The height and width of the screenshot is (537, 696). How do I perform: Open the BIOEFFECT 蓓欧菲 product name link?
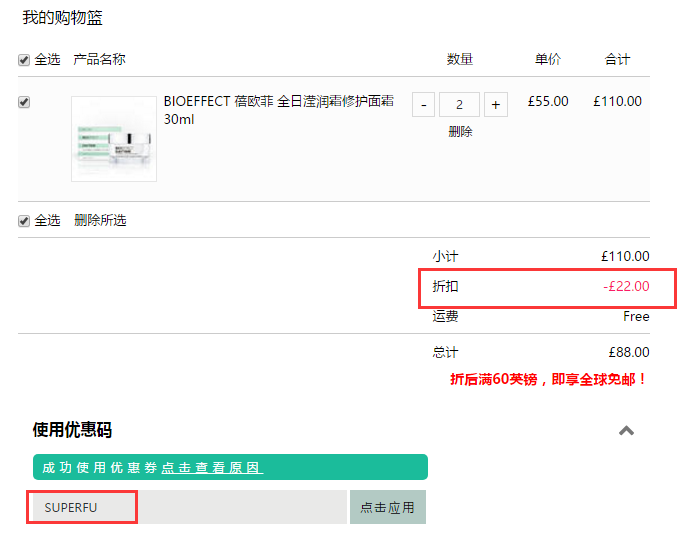click(278, 110)
